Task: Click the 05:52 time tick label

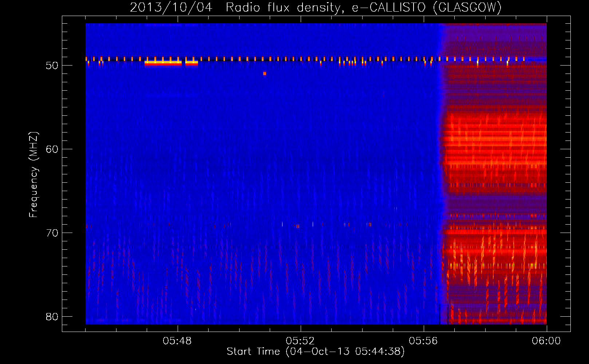Action: pyautogui.click(x=300, y=341)
